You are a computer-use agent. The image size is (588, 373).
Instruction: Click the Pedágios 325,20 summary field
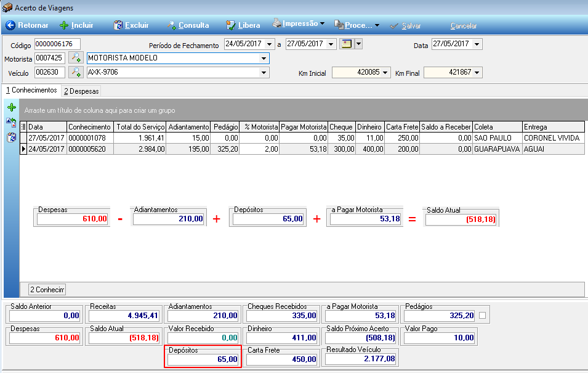tap(440, 316)
